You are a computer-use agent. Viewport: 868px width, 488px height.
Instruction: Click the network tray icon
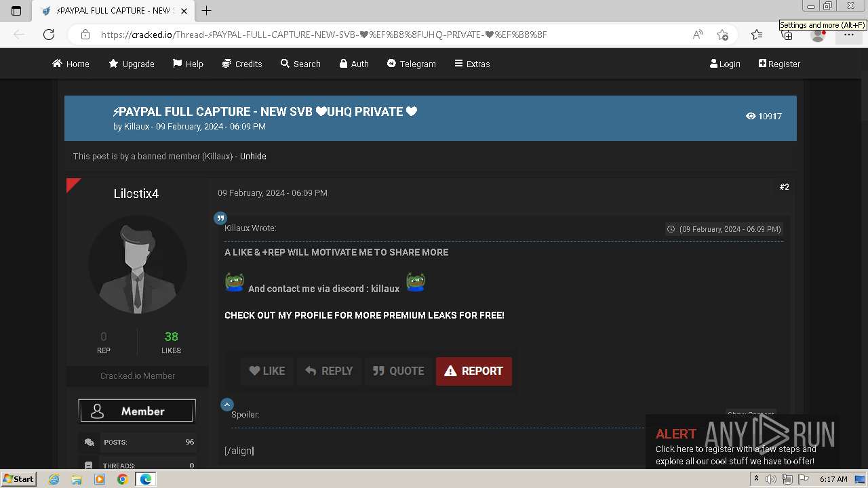tap(787, 479)
